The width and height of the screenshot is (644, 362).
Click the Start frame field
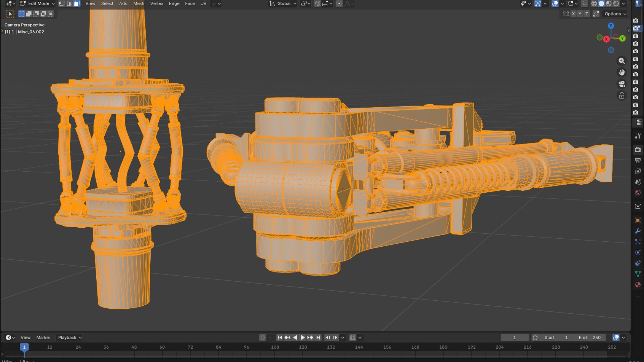click(556, 338)
